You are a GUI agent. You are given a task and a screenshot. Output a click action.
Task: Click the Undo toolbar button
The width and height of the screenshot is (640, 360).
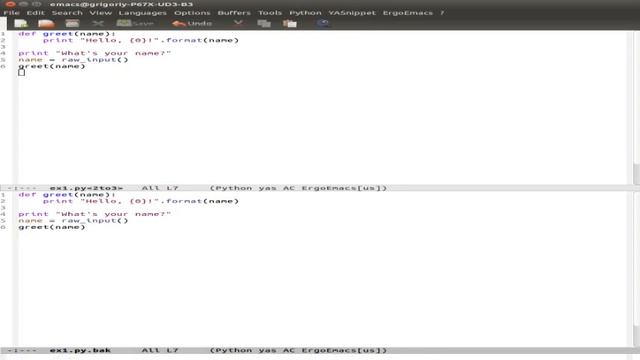coord(192,23)
